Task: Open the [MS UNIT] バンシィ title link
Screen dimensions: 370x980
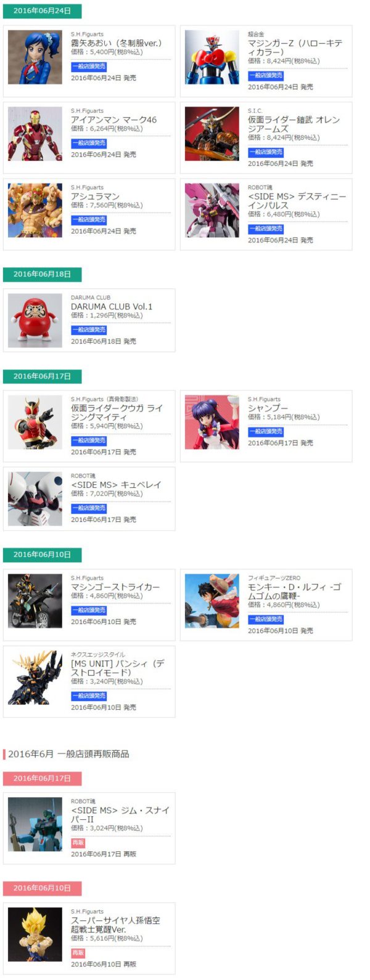Action: tap(117, 668)
